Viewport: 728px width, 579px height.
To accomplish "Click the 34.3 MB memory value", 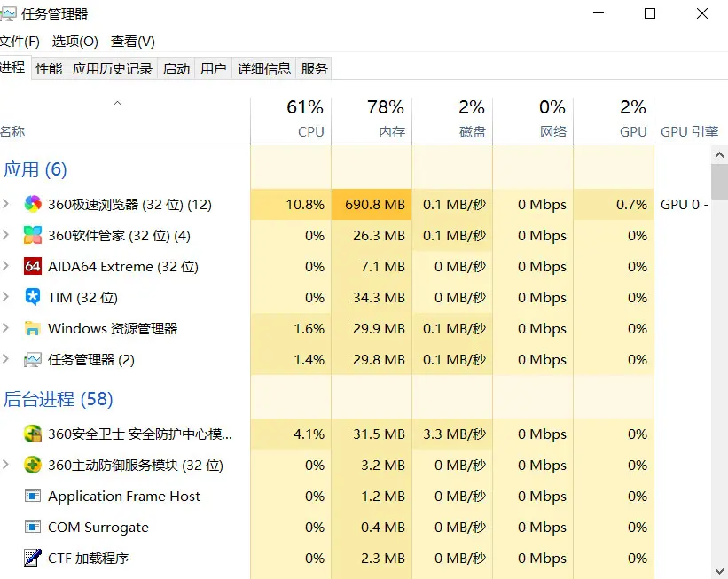I will coord(379,298).
